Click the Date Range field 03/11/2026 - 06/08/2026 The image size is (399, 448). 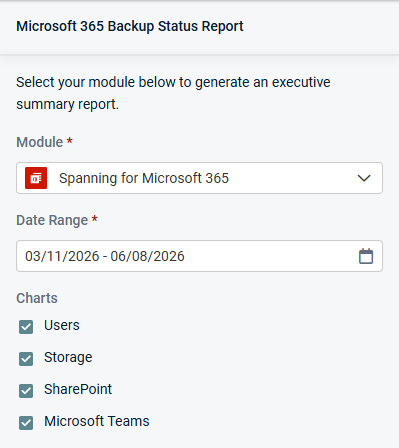(199, 256)
